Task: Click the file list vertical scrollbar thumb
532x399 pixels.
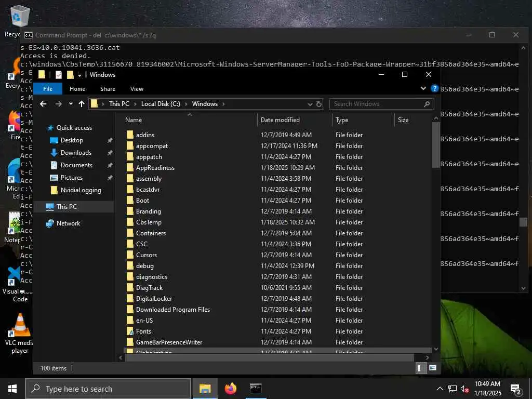Action: pyautogui.click(x=436, y=144)
